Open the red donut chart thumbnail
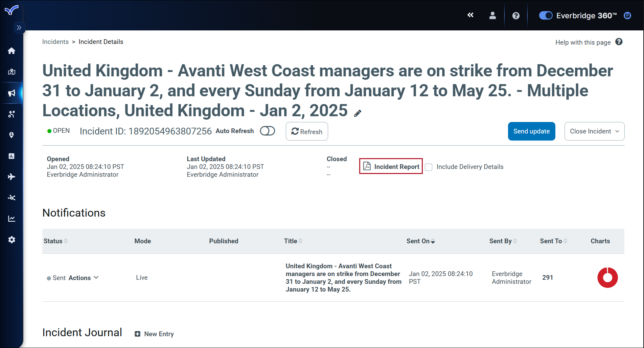Screen dimensions: 644x348 coord(607,278)
